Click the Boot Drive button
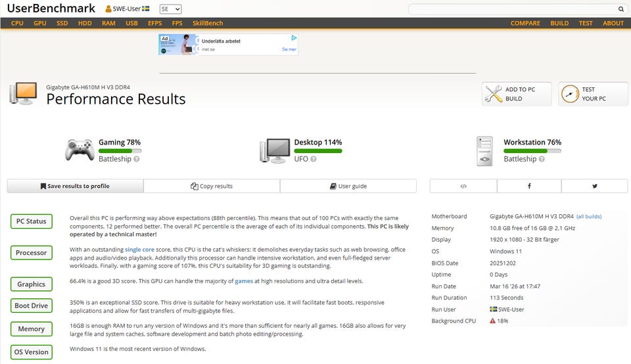The image size is (631, 364). [32, 306]
